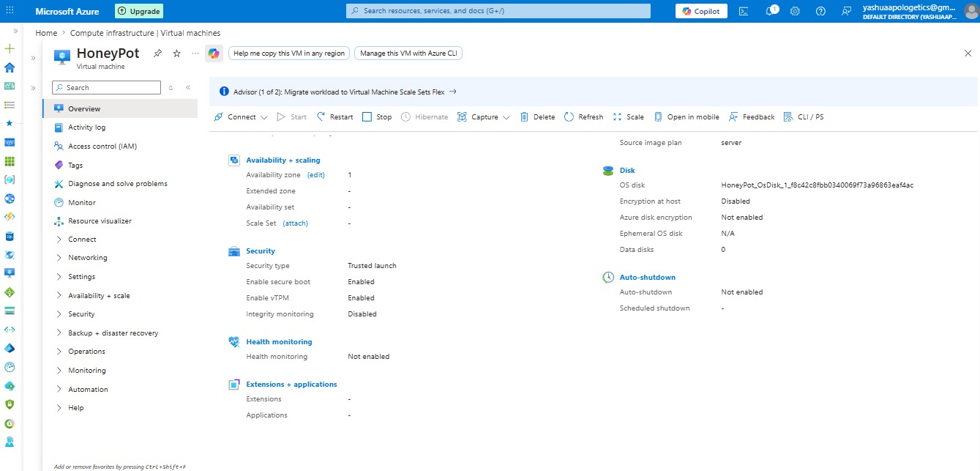This screenshot has height=471, width=980.
Task: Open All resources green grid icon
Action: tap(10, 161)
